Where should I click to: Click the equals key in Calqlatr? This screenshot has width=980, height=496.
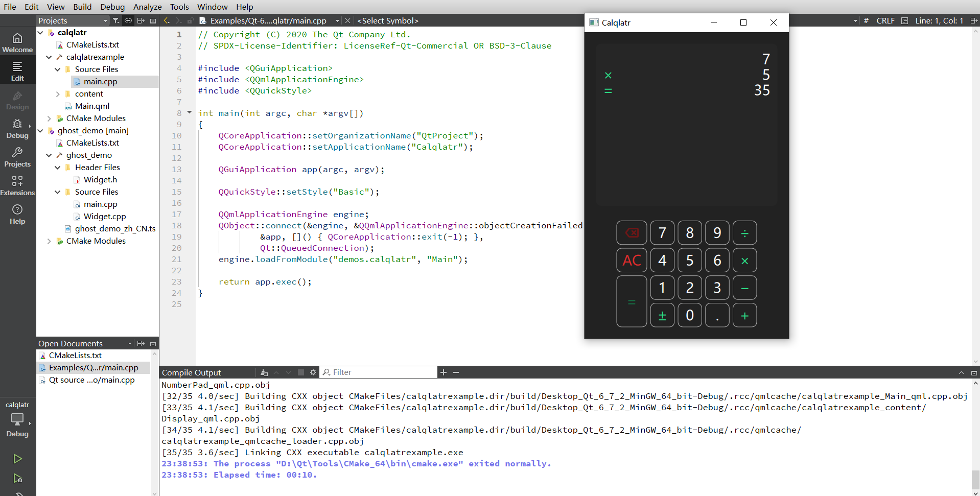[632, 301]
